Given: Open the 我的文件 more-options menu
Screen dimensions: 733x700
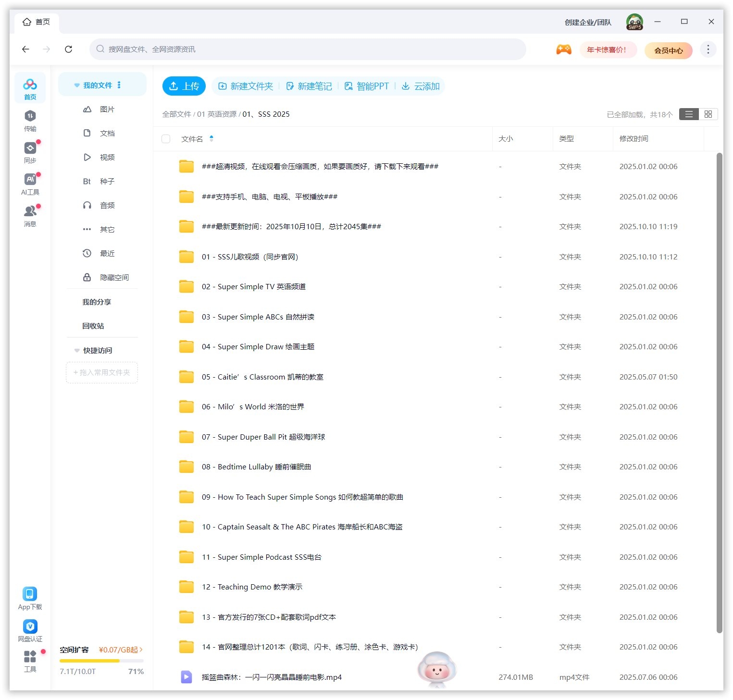Looking at the screenshot, I should [119, 85].
